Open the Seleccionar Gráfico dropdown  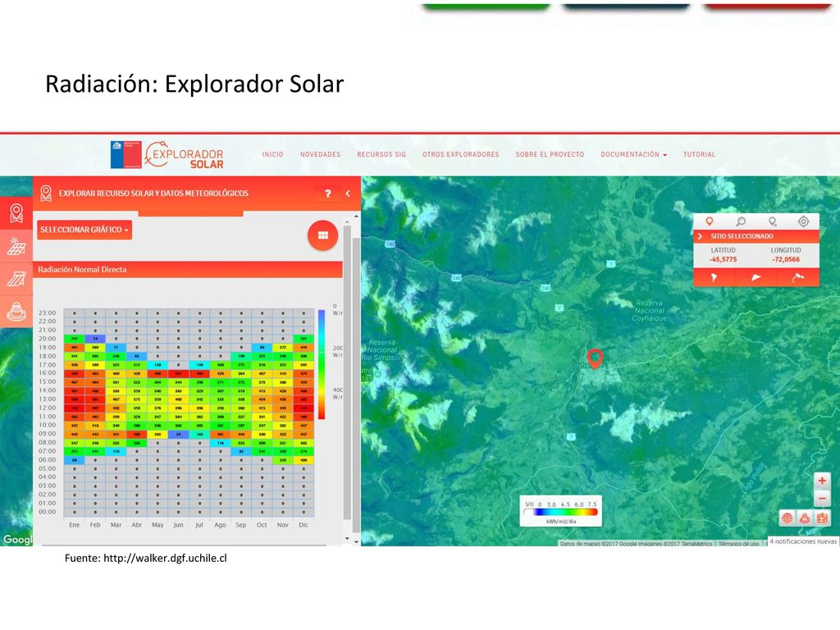coord(84,230)
